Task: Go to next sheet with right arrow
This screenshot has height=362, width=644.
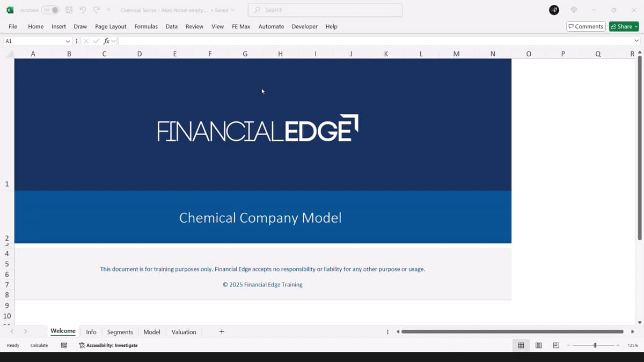Action: click(25, 332)
